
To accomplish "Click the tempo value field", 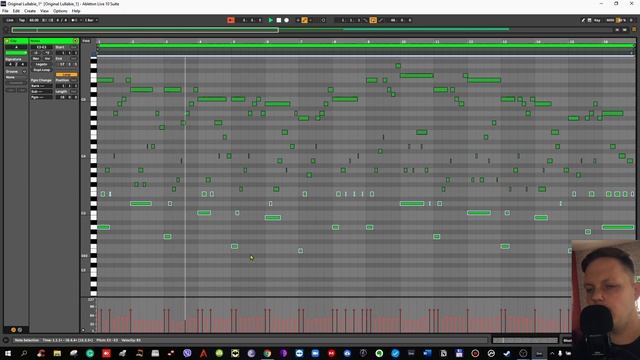I will 34,20.
